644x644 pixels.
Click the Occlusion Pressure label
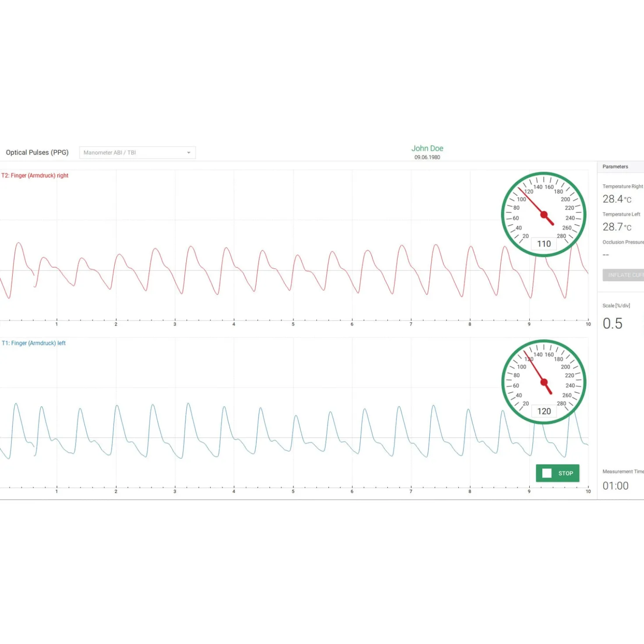coord(623,242)
